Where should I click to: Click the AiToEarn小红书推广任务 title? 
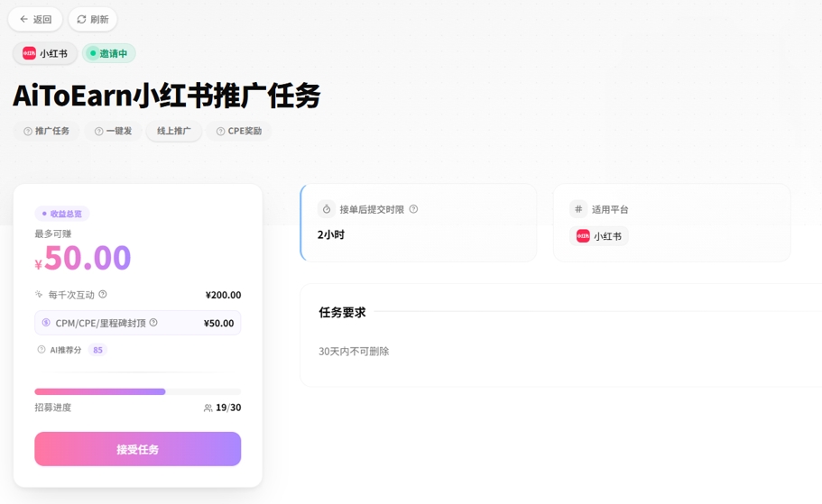click(167, 96)
